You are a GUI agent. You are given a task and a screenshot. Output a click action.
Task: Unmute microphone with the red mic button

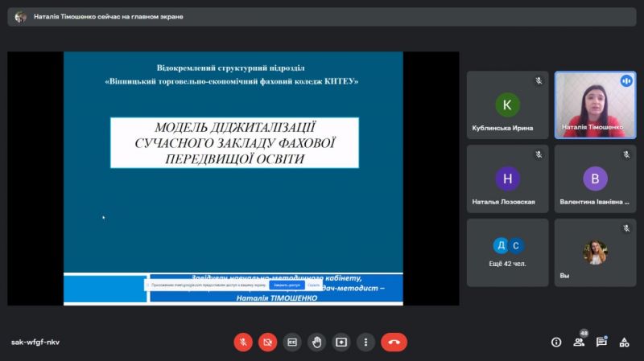[243, 343]
